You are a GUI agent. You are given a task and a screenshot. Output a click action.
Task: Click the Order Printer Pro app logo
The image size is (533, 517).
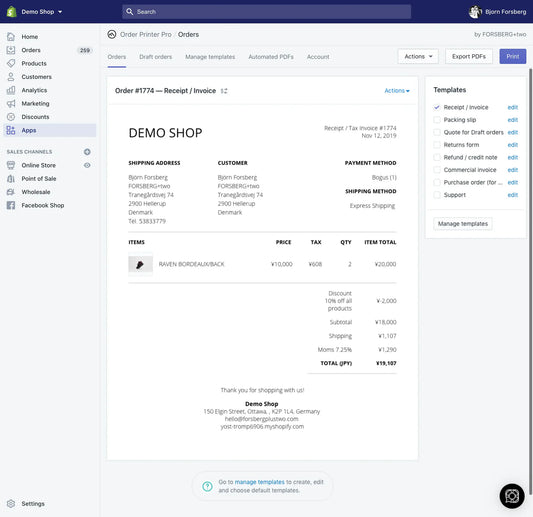pyautogui.click(x=112, y=34)
